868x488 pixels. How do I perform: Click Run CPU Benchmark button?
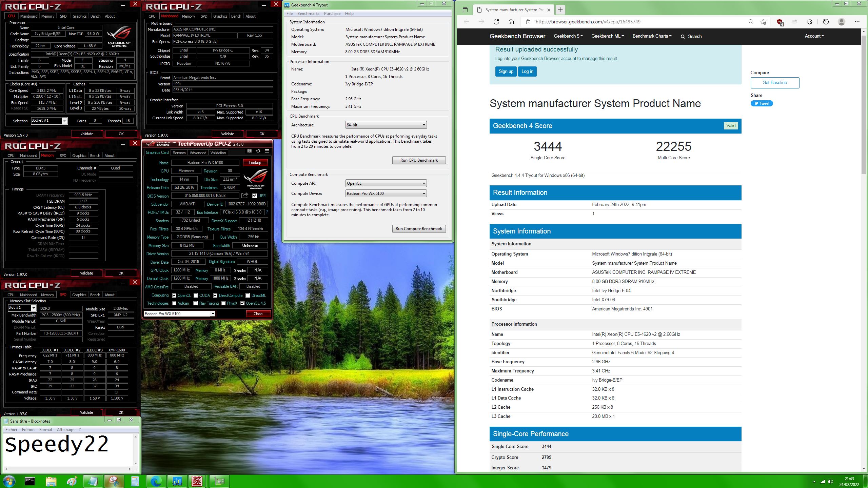419,160
